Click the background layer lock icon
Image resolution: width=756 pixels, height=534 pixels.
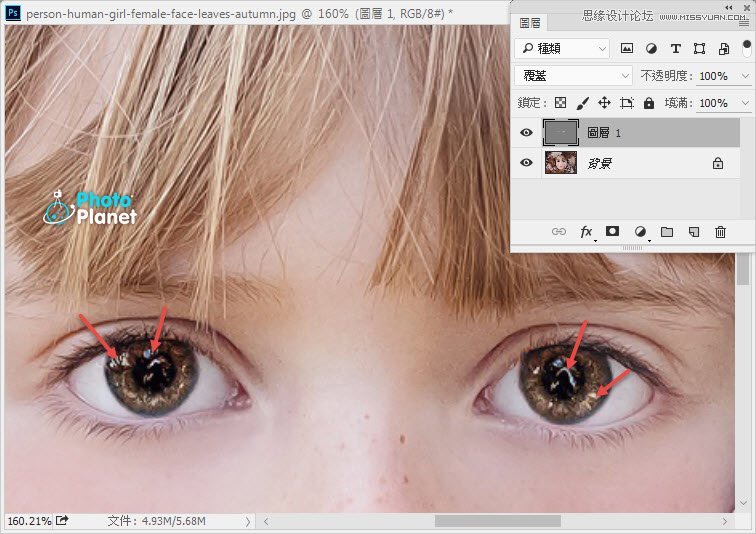718,163
